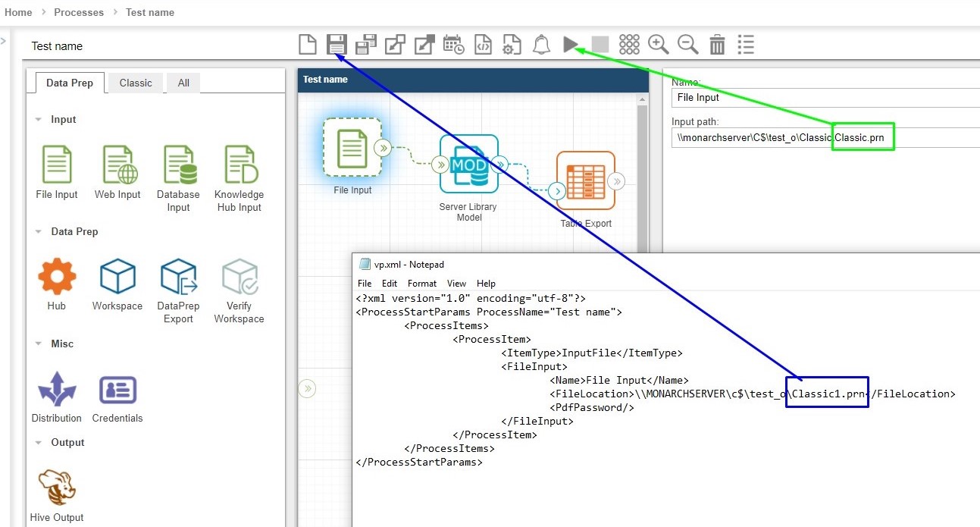The image size is (980, 527).
Task: Zoom in on the canvas
Action: (658, 45)
